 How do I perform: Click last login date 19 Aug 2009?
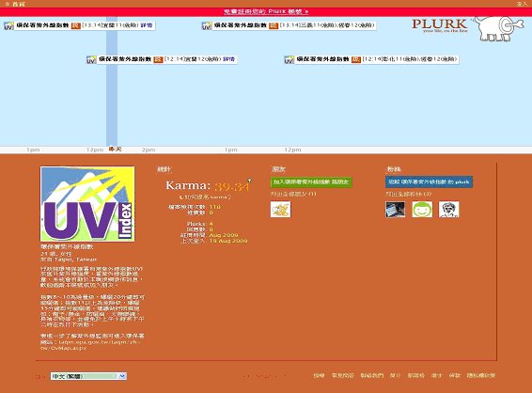point(228,241)
